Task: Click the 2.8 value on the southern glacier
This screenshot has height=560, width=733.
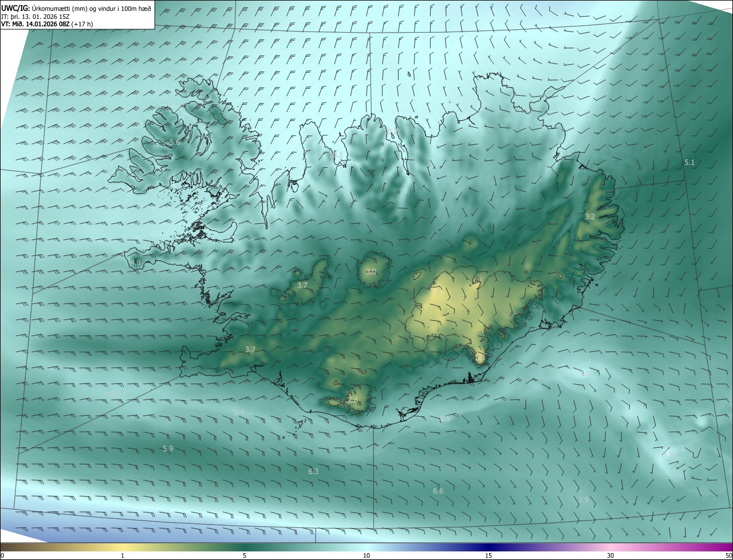Action: coord(353,400)
